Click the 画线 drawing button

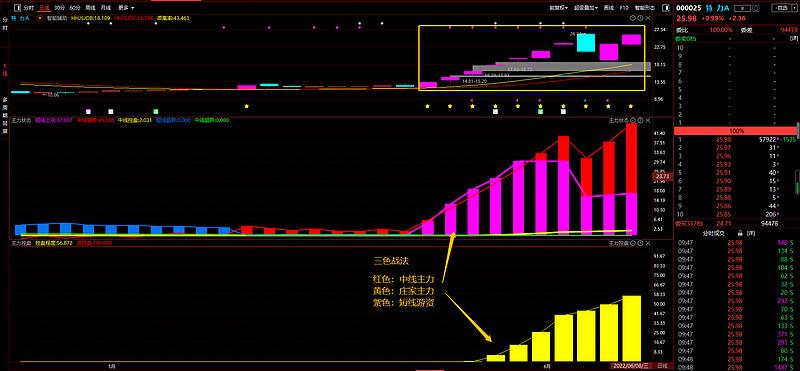coord(609,8)
